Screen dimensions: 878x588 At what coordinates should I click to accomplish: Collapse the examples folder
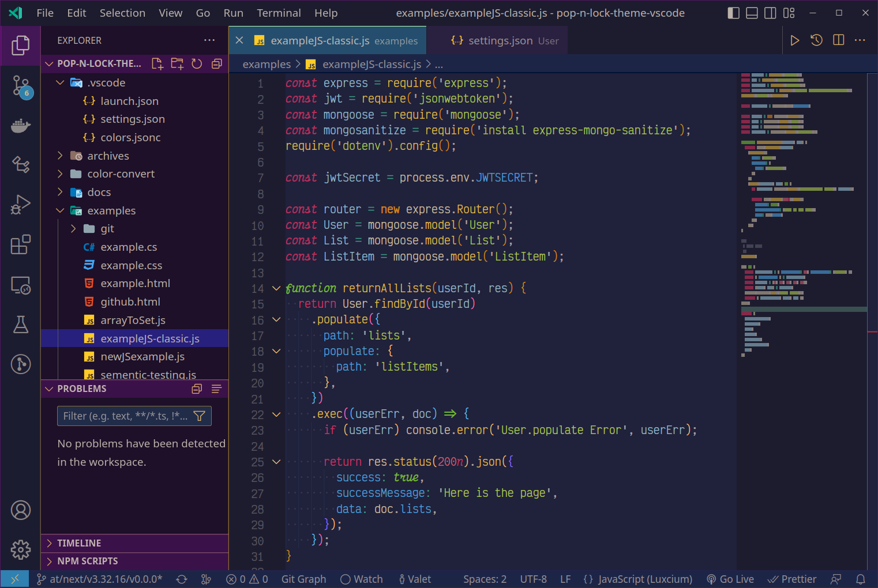point(60,210)
